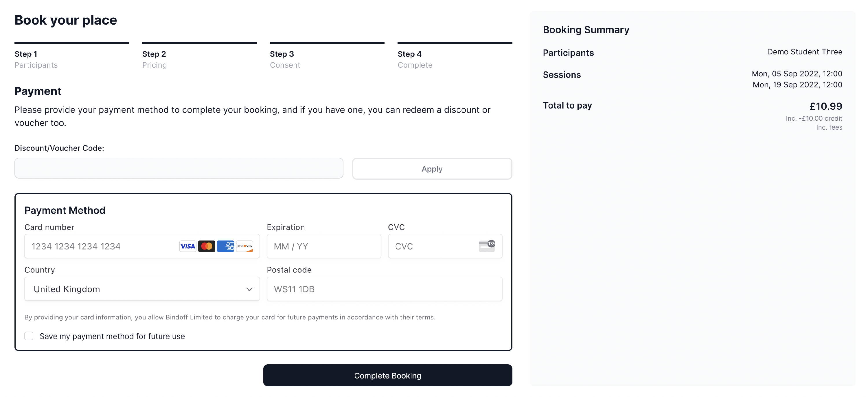Check the save payment for future use

tap(29, 336)
